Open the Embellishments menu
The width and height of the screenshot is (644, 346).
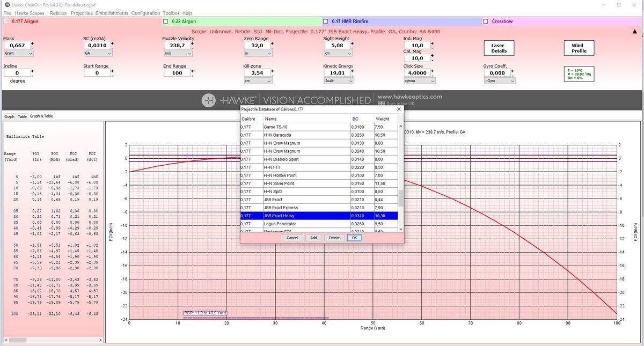[112, 13]
